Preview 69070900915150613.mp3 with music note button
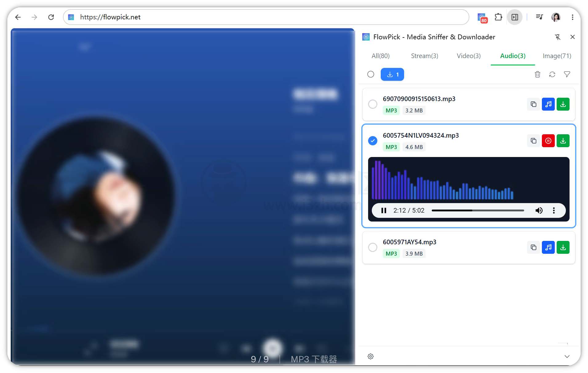The image size is (588, 373). [548, 104]
